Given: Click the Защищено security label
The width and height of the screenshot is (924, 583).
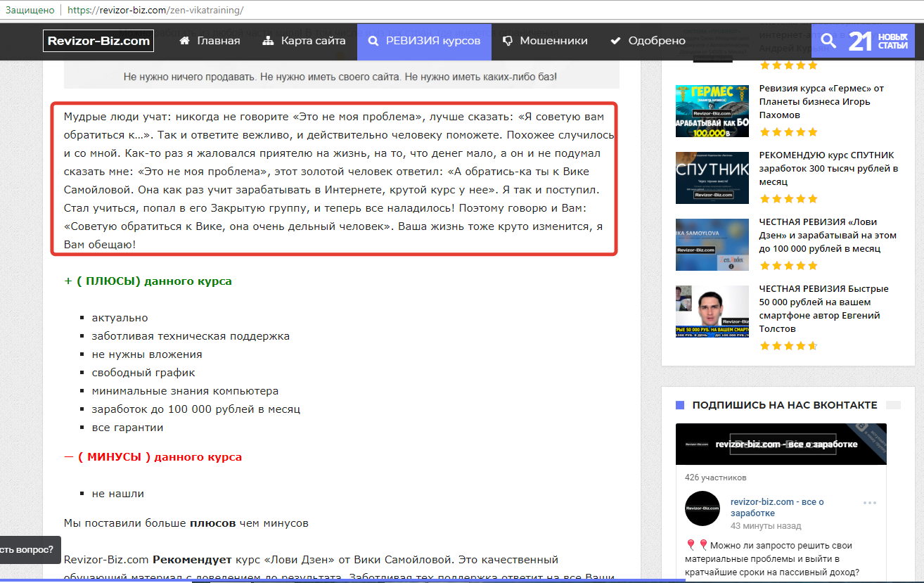Looking at the screenshot, I should pyautogui.click(x=30, y=10).
